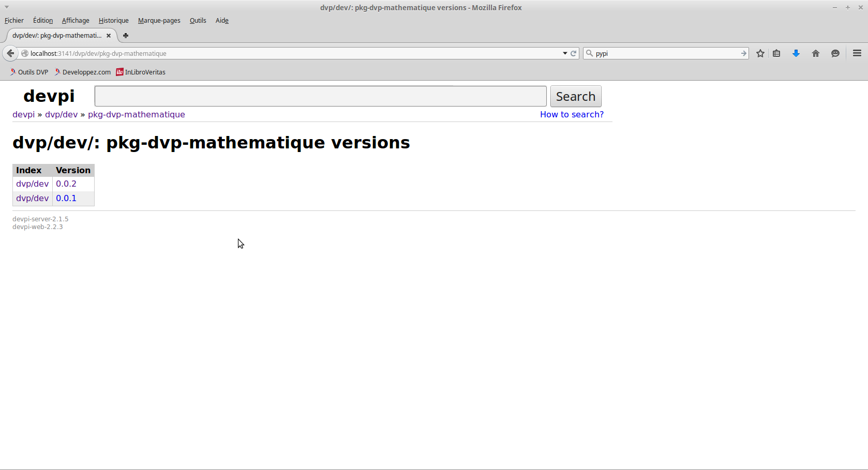
Task: Open the How to search? link
Action: [x=572, y=114]
